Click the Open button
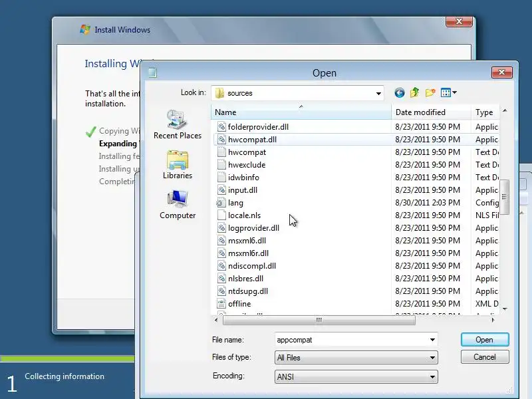Screen dimensions: 532x399 (x=485, y=340)
